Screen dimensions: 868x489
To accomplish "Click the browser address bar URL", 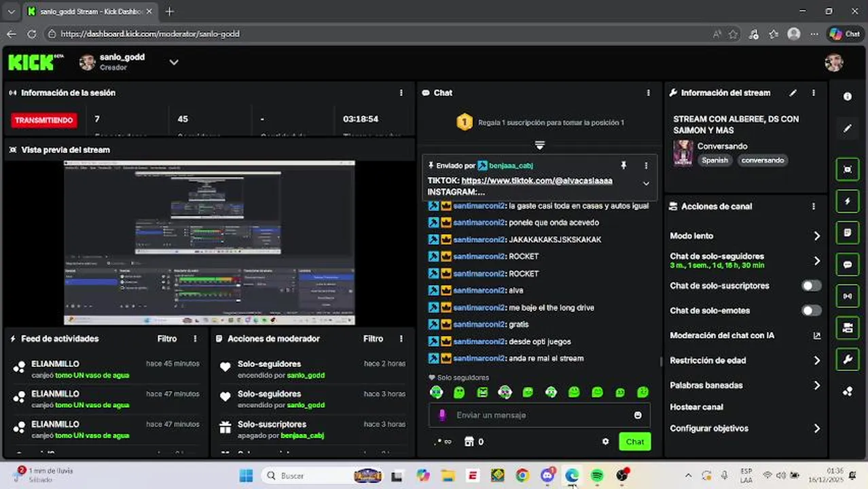I will tap(149, 34).
